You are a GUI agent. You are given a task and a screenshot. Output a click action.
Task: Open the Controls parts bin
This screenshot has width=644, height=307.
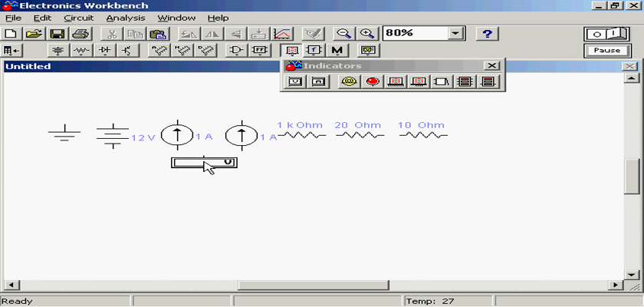tap(314, 51)
